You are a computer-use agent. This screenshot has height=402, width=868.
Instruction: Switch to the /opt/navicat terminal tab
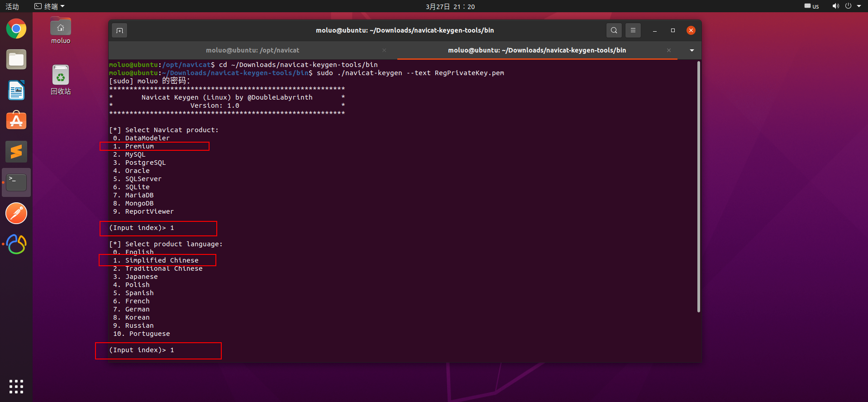coord(252,50)
